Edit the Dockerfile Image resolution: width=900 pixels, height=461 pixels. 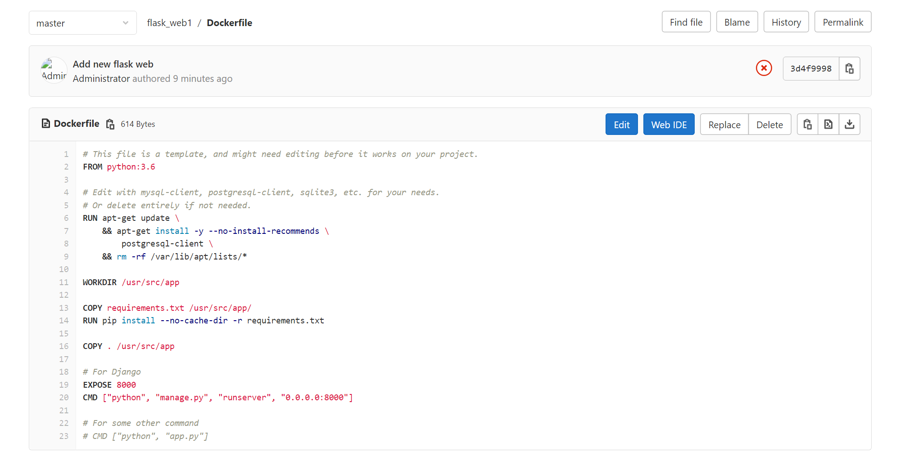pos(621,125)
